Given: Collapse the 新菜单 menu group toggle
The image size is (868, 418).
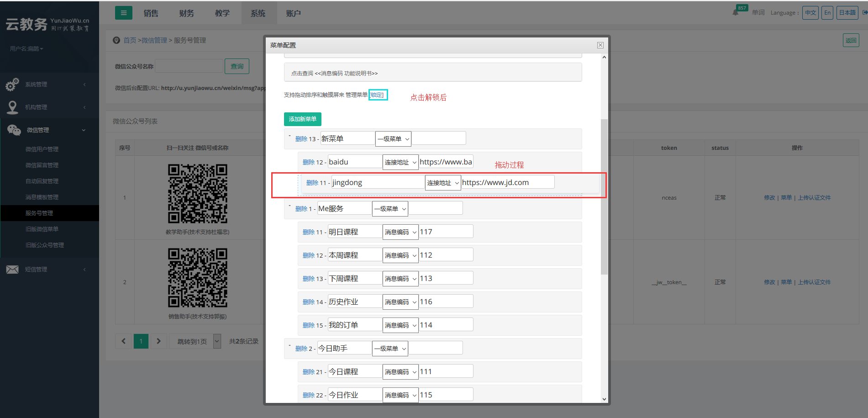Looking at the screenshot, I should [x=289, y=136].
